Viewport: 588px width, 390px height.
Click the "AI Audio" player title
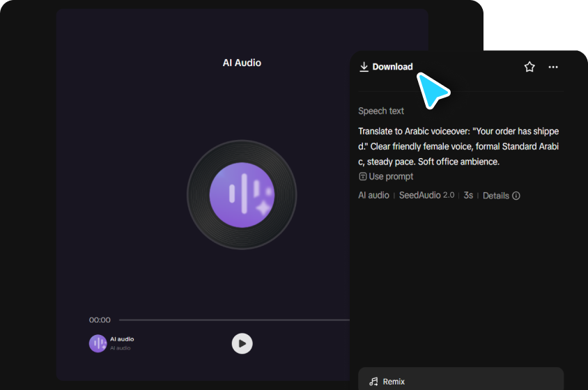[x=242, y=63]
